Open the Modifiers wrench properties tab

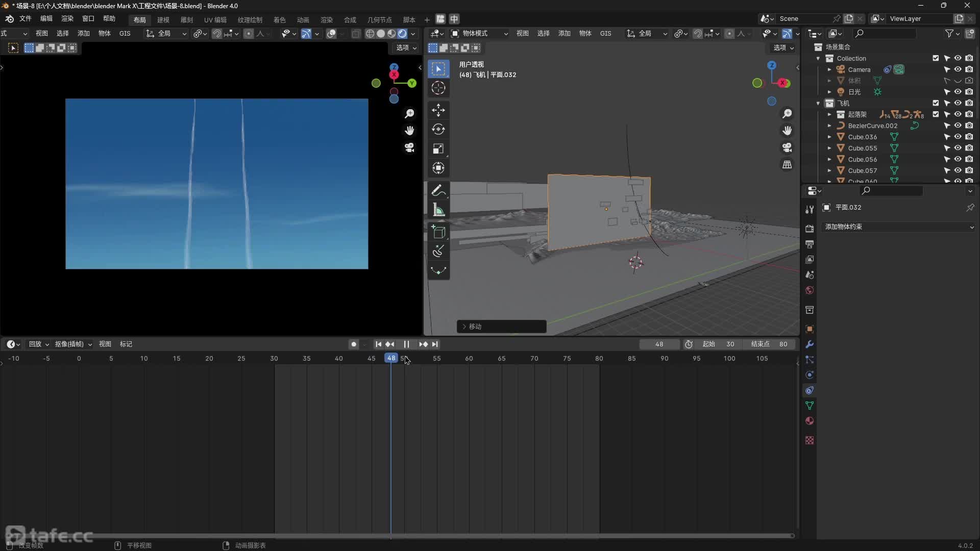pos(810,344)
